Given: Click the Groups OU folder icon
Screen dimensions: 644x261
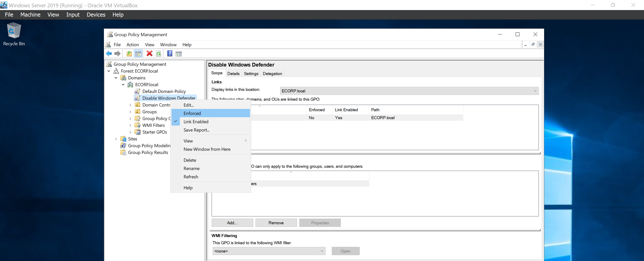Looking at the screenshot, I should (137, 112).
